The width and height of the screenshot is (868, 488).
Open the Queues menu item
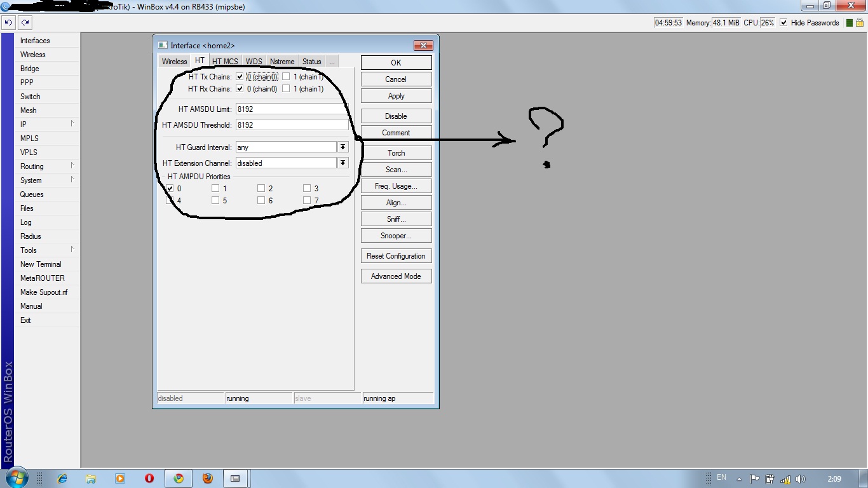(48, 194)
